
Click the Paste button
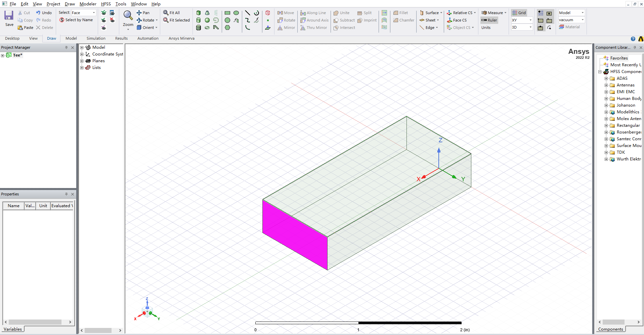coord(26,28)
